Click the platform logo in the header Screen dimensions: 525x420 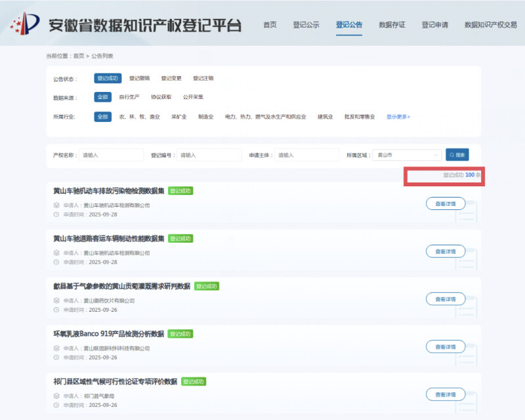click(25, 25)
